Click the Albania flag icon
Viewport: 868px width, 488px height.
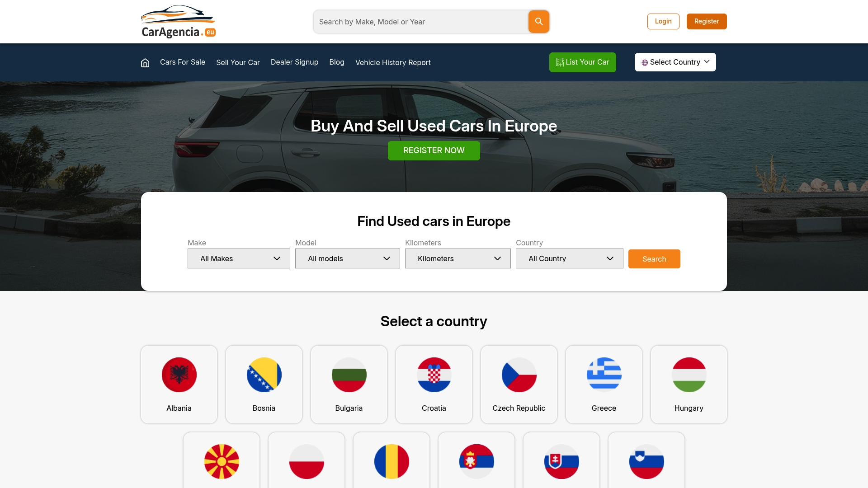pyautogui.click(x=179, y=375)
